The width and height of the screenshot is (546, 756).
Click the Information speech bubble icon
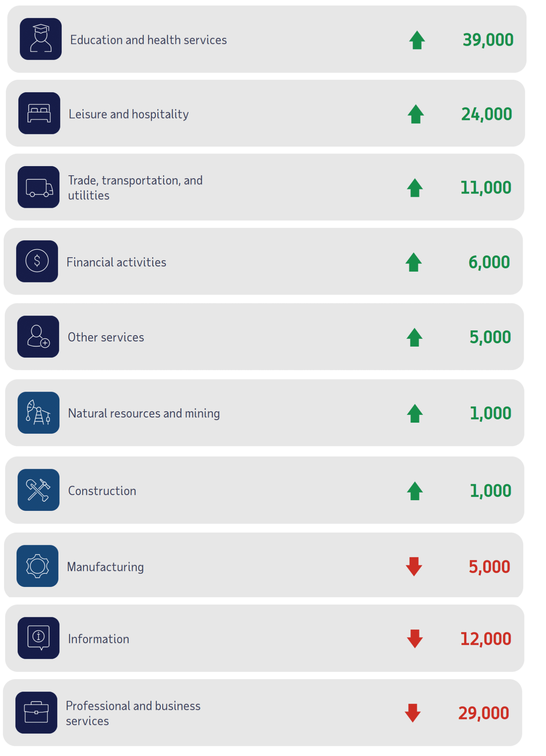38,638
